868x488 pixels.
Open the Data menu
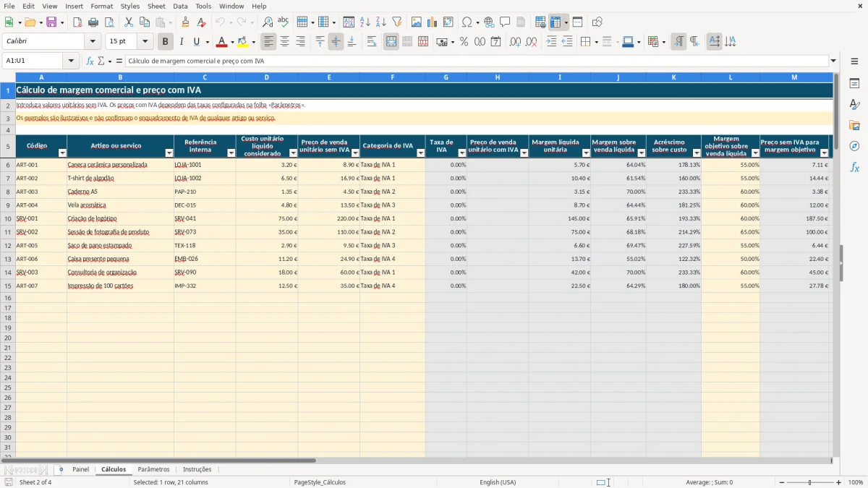pos(181,6)
